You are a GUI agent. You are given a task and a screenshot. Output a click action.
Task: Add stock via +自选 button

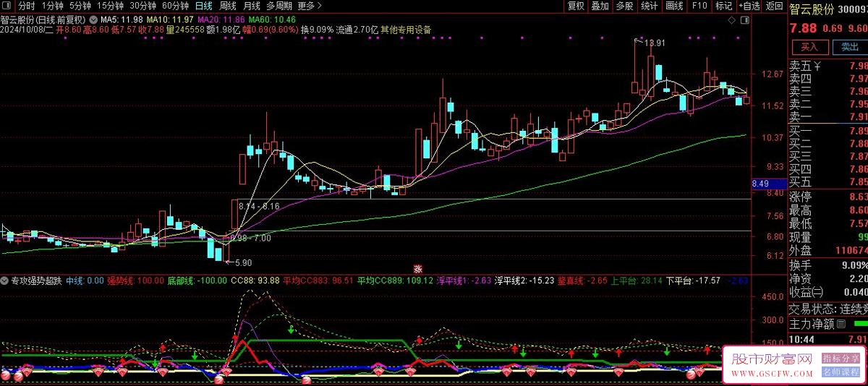749,6
